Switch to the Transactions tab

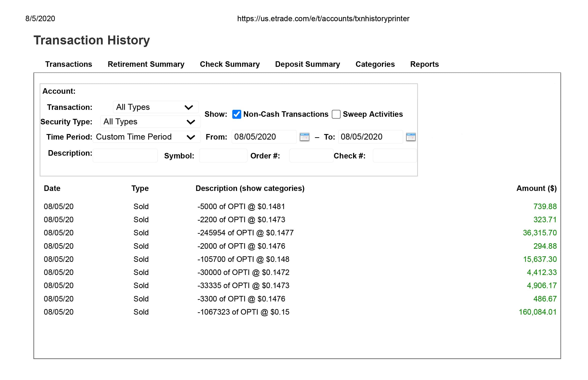pyautogui.click(x=68, y=64)
